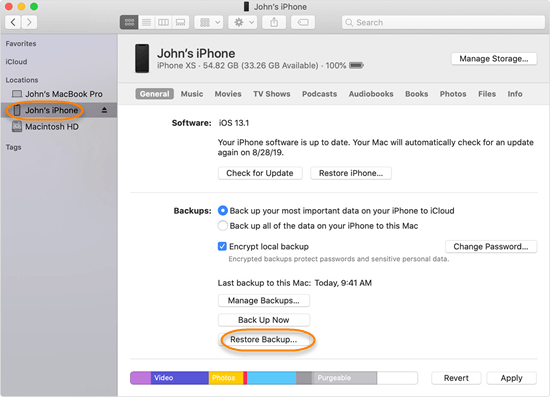550x397 pixels.
Task: Switch to the Books tab
Action: (x=417, y=94)
